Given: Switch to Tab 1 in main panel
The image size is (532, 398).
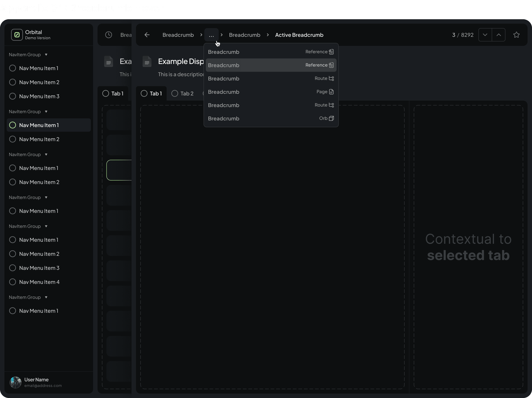Looking at the screenshot, I should pyautogui.click(x=151, y=93).
